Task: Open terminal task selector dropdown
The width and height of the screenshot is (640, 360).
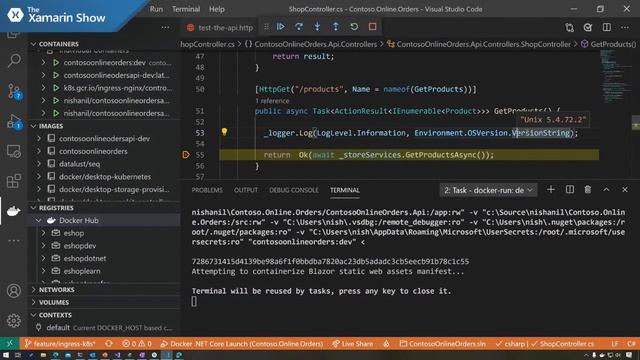Action: (x=488, y=190)
